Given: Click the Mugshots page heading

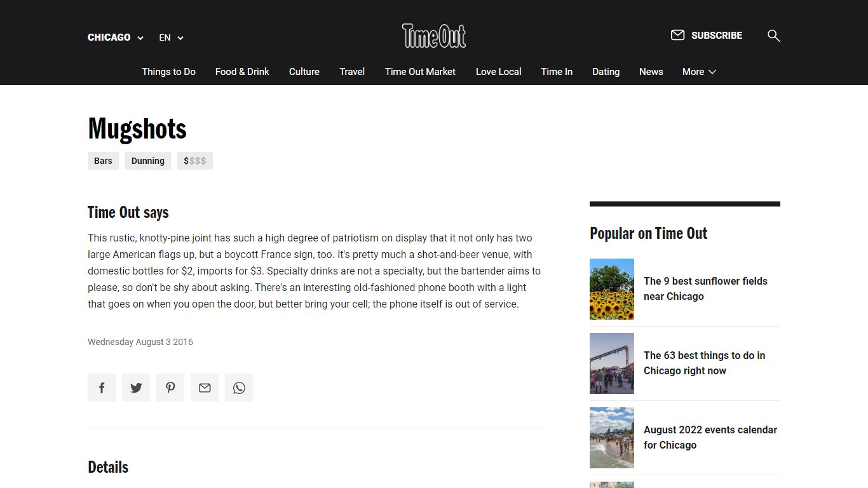Looking at the screenshot, I should pyautogui.click(x=137, y=129).
